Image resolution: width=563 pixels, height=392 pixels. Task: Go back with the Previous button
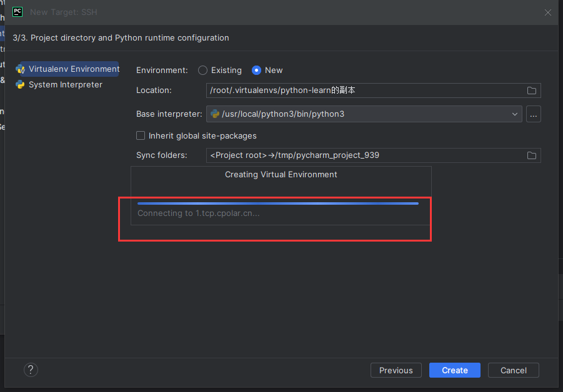tap(396, 370)
